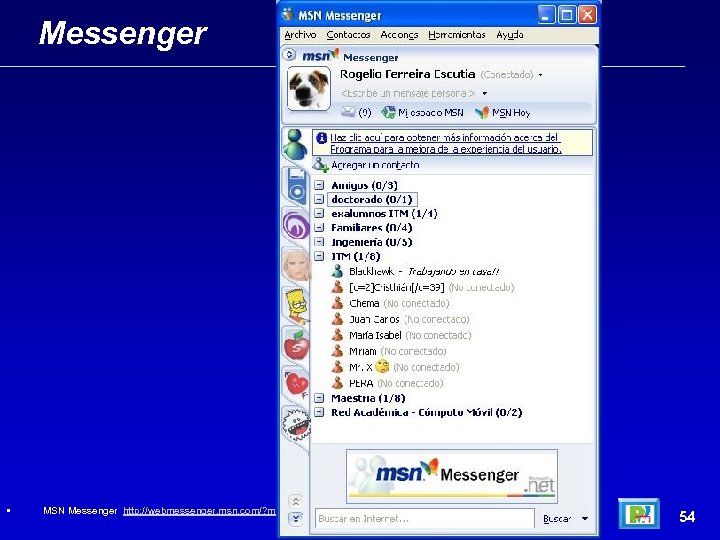The image size is (720, 540).
Task: Open MSN Hoy
Action: point(503,112)
